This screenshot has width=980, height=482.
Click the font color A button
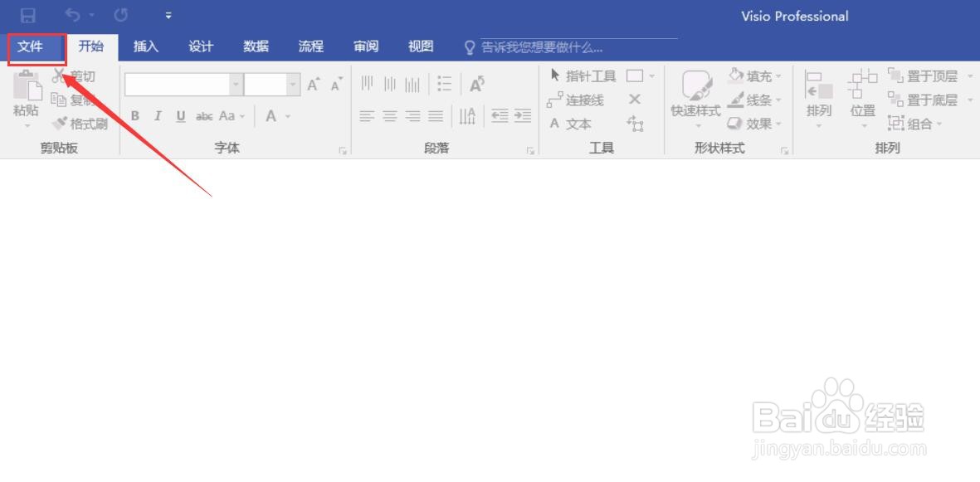click(271, 116)
